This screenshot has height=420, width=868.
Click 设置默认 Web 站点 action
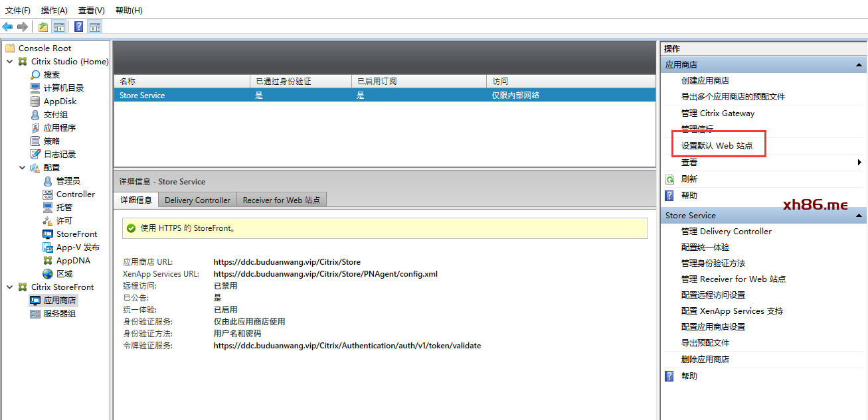click(x=717, y=146)
